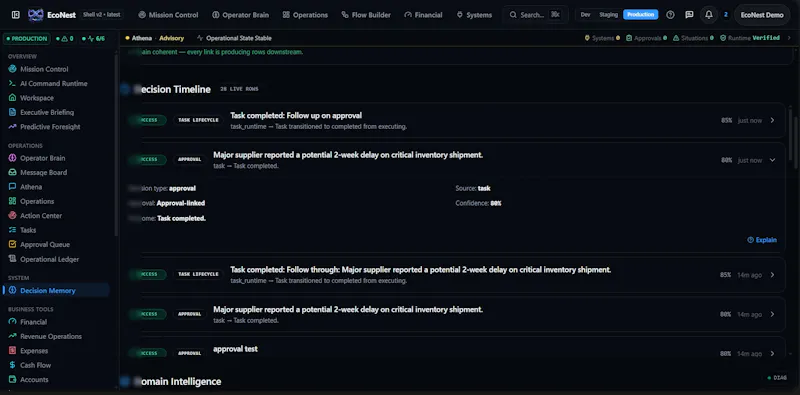Open the Shell v2 latest version selector
This screenshot has width=800, height=395.
tap(102, 15)
